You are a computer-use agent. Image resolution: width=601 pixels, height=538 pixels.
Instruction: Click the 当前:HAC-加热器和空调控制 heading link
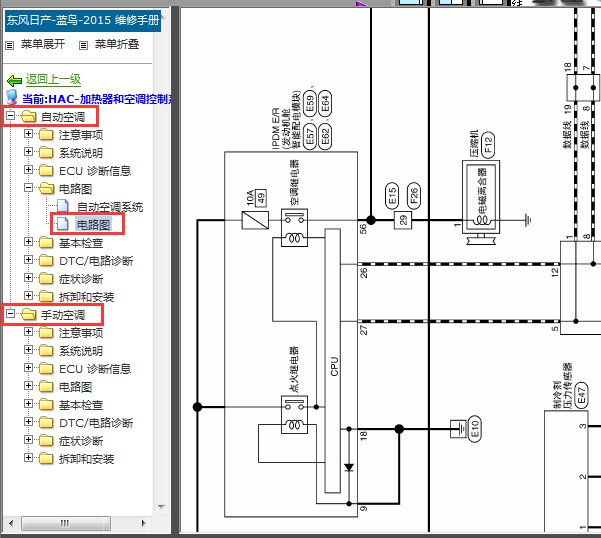click(x=97, y=99)
